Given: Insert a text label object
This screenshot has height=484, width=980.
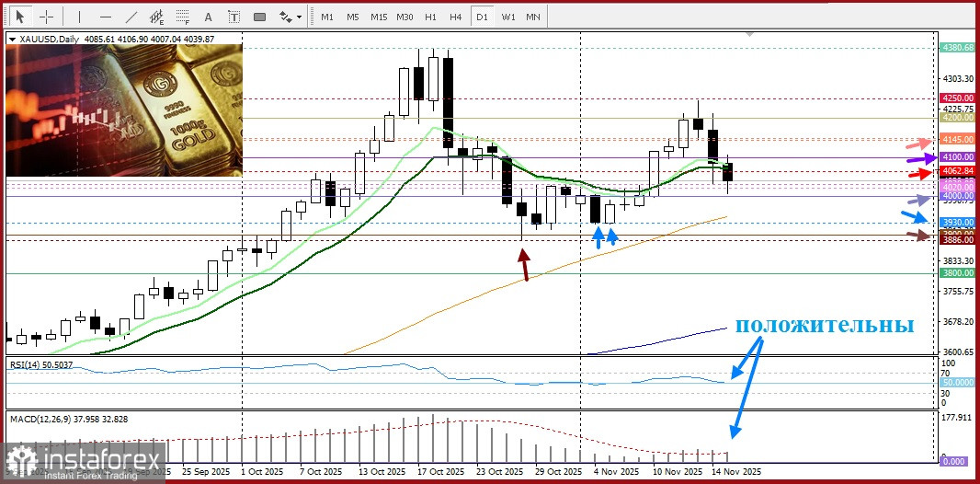Looking at the screenshot, I should 234,17.
